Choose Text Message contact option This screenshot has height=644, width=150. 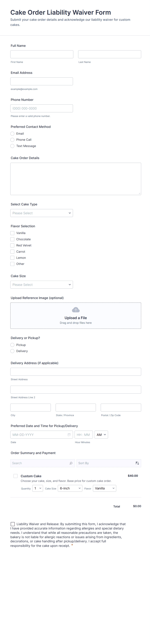[12, 146]
